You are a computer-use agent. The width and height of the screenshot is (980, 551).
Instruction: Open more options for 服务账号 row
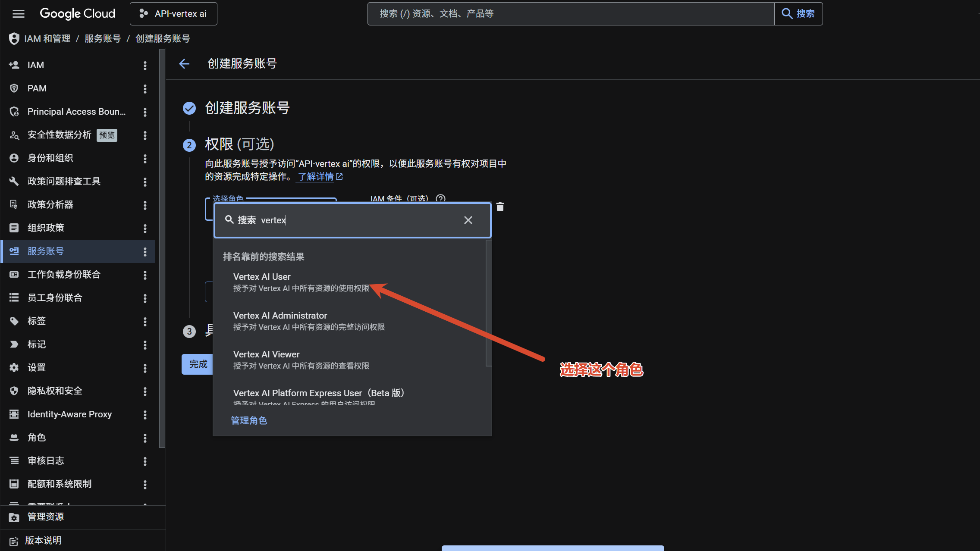click(x=145, y=252)
